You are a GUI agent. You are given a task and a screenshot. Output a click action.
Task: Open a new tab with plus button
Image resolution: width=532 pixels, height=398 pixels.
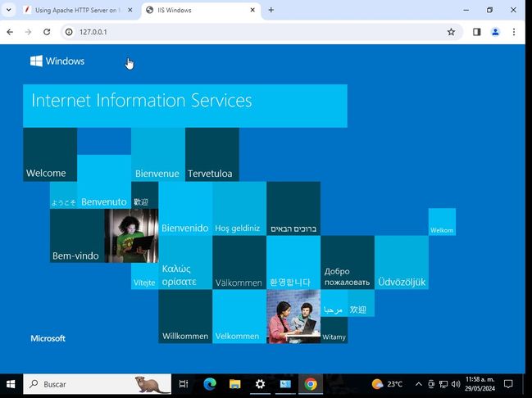[271, 10]
